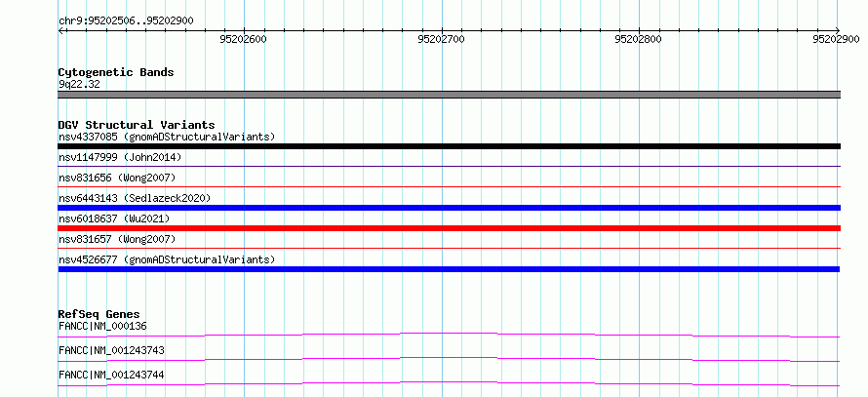Click the DGV Structural Variants track title
868x397 pixels.
point(137,125)
